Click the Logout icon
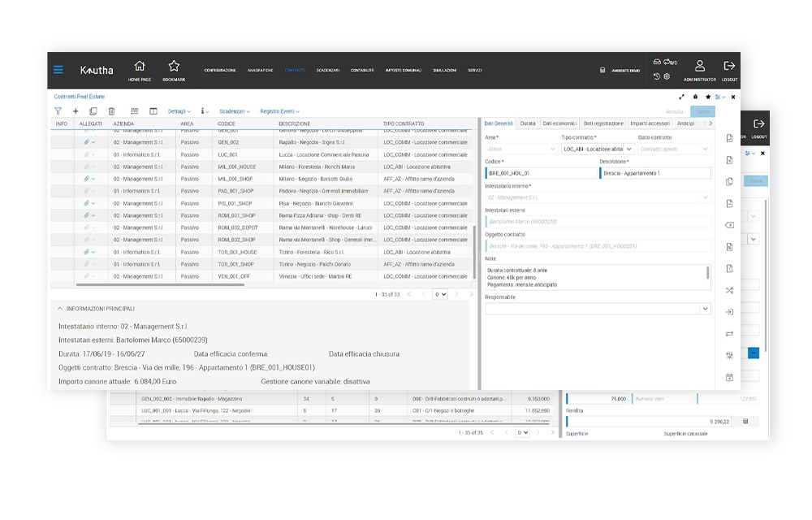 (729, 67)
